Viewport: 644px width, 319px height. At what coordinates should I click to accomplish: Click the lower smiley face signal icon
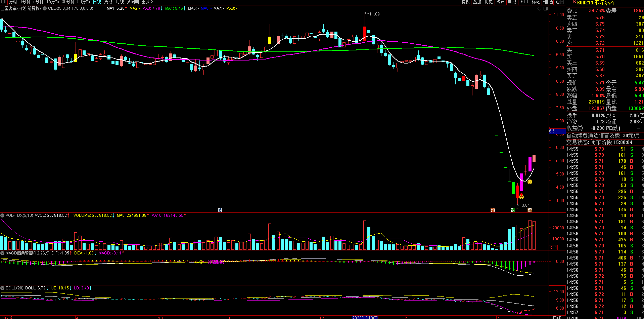[521, 197]
